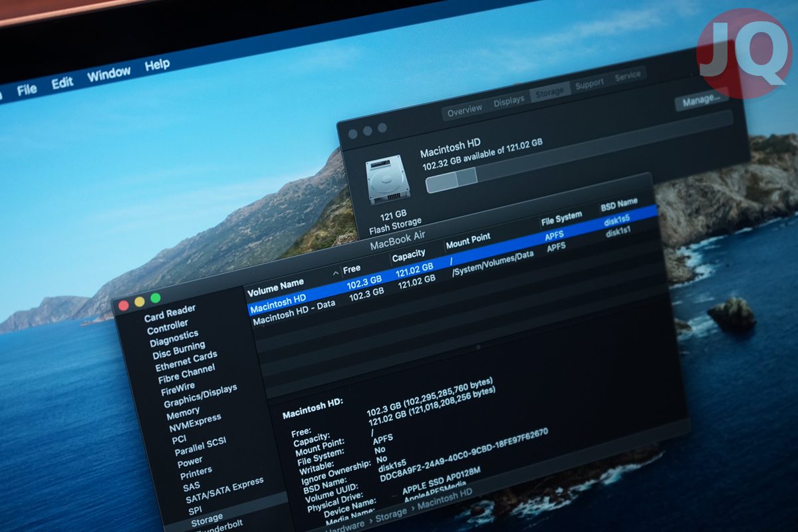Click the Macintosh HD breadcrumb in the path bar
Image resolution: width=798 pixels, height=532 pixels.
tap(444, 497)
